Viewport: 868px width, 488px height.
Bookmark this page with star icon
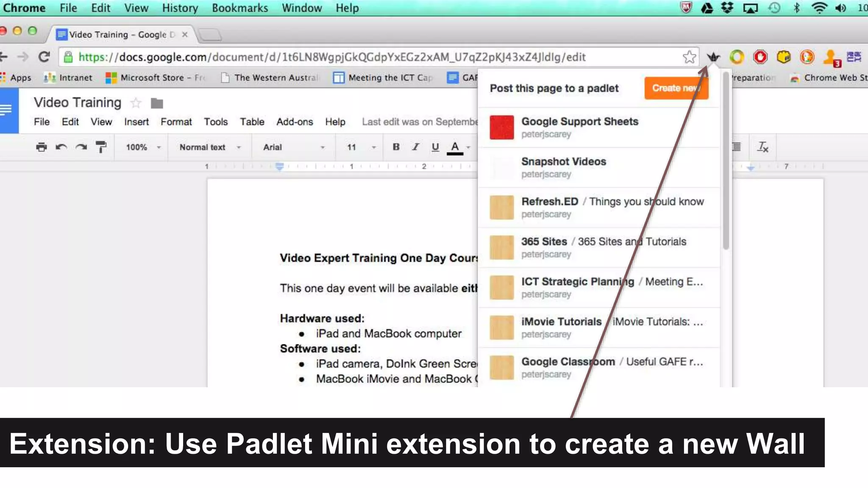(690, 57)
